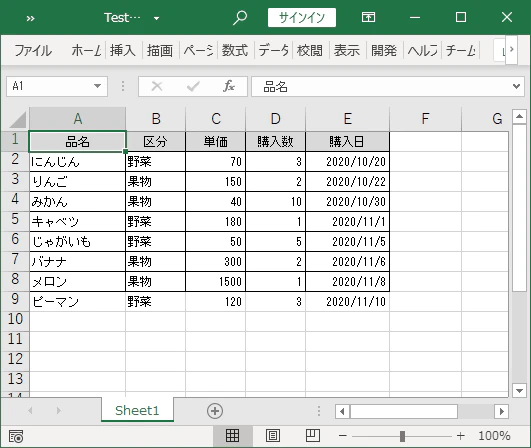Switch to the 校閲 ribbon tab

tap(310, 51)
